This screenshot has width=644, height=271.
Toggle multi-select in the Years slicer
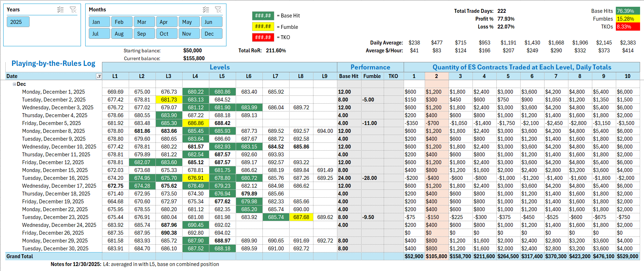coord(60,10)
